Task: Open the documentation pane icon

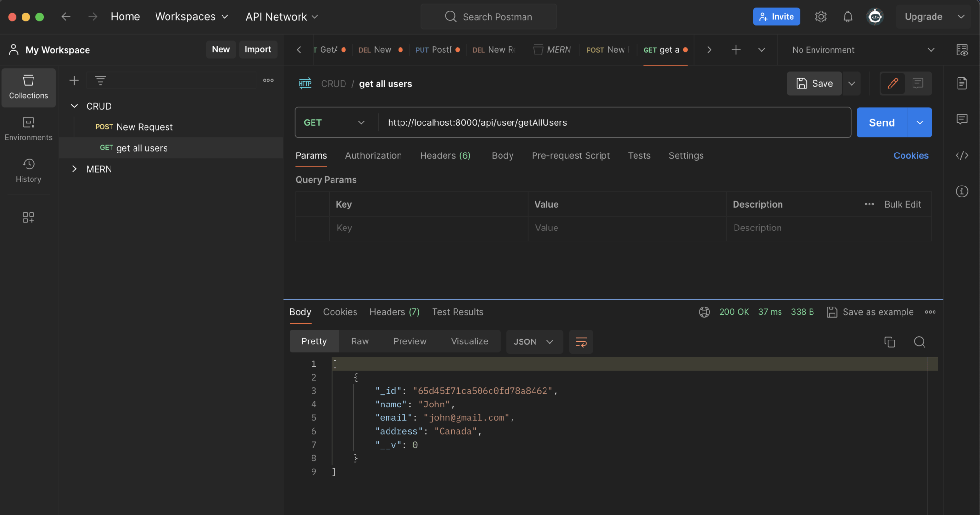Action: (x=962, y=83)
